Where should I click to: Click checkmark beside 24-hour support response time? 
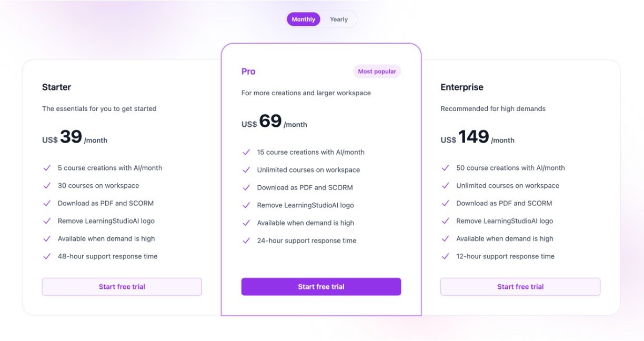pyautogui.click(x=246, y=240)
